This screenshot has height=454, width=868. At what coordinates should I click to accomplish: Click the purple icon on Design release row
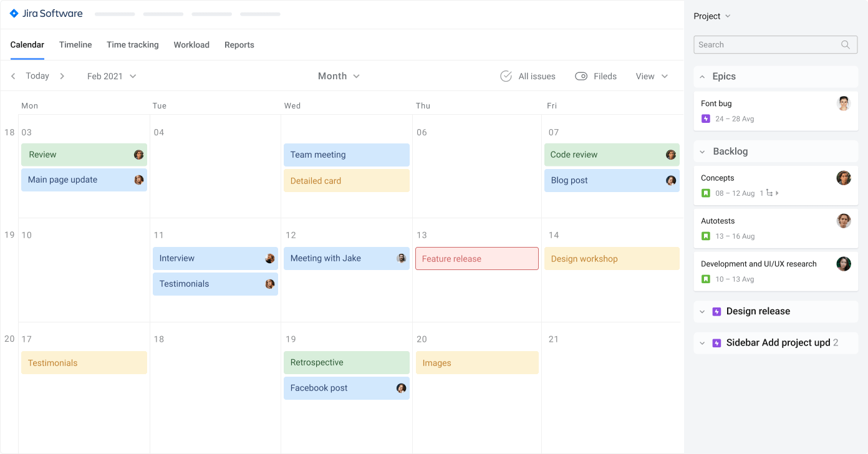717,311
